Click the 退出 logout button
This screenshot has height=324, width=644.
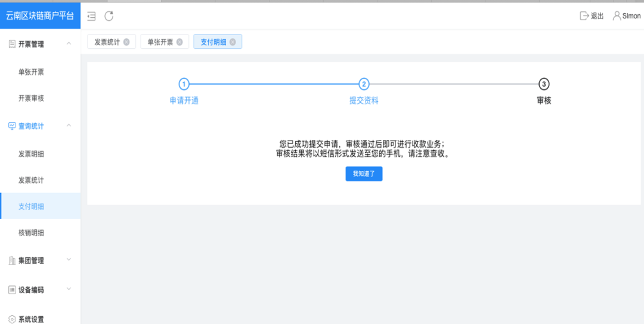(x=592, y=16)
